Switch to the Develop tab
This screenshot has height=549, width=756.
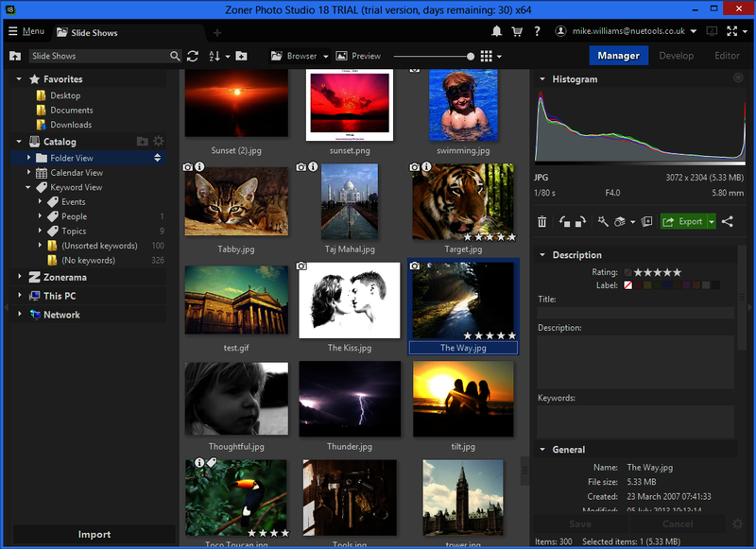coord(676,56)
